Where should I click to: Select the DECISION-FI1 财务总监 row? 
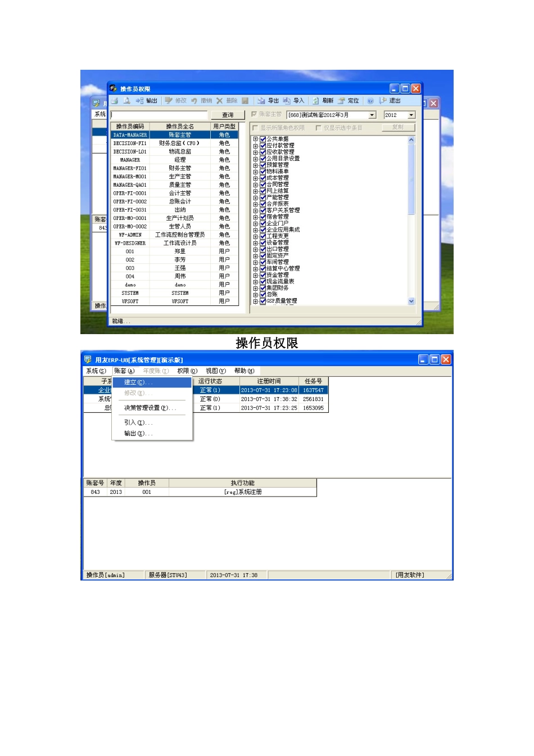tap(174, 143)
